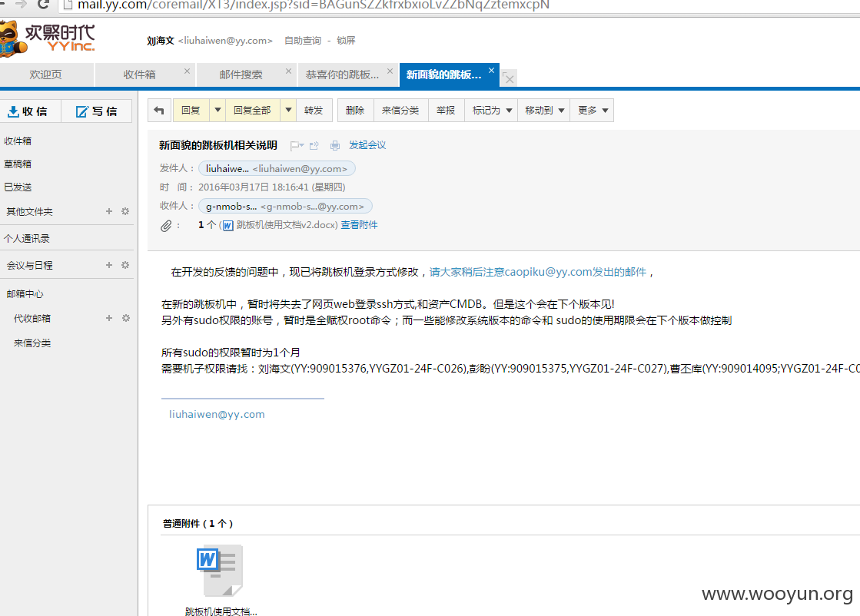Viewport: 860px width, 616px height.
Task: Click the plus icon next to 代收邮箱
Action: (108, 318)
